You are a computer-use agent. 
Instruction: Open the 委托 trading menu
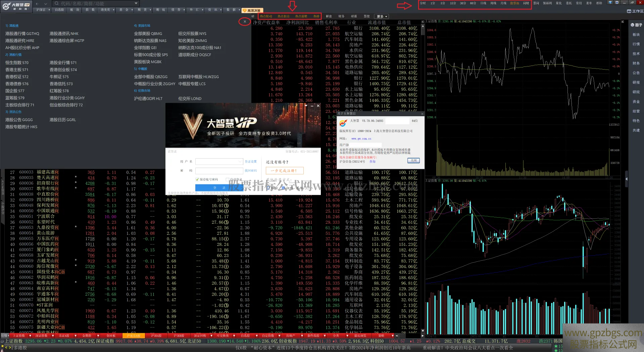[x=569, y=3]
